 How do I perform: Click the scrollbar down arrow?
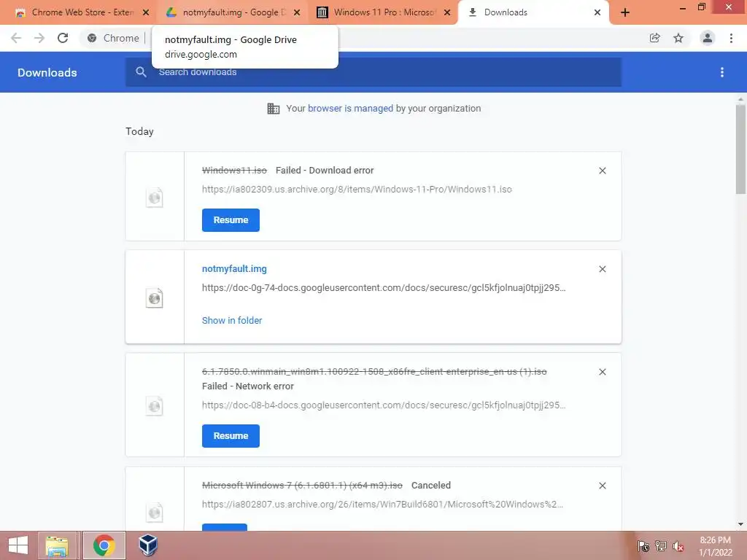(740, 524)
